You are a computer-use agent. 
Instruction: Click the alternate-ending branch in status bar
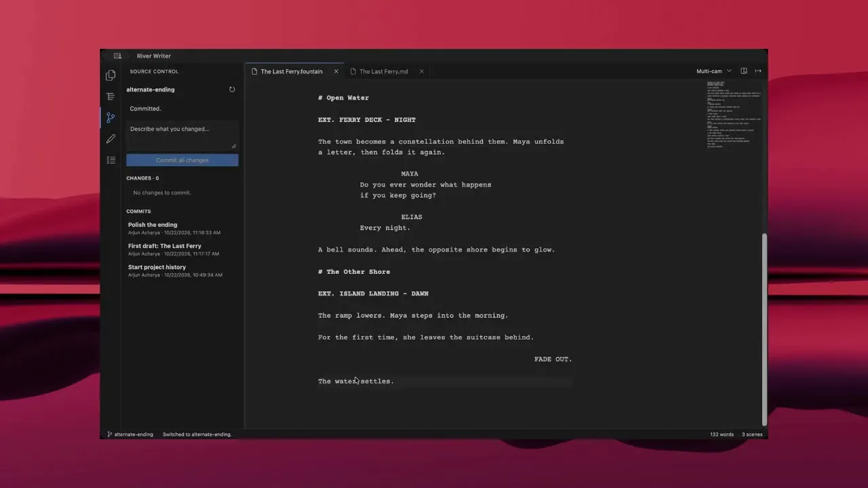pyautogui.click(x=134, y=434)
